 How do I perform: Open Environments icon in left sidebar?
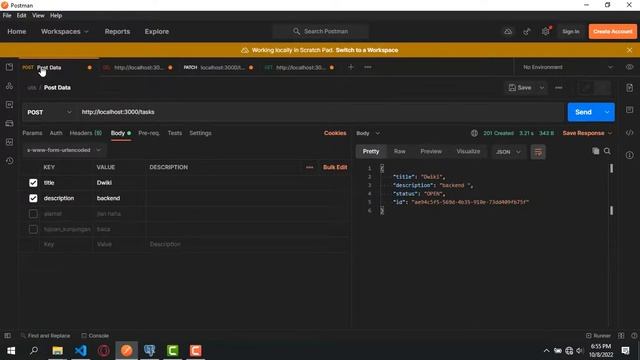(x=9, y=104)
